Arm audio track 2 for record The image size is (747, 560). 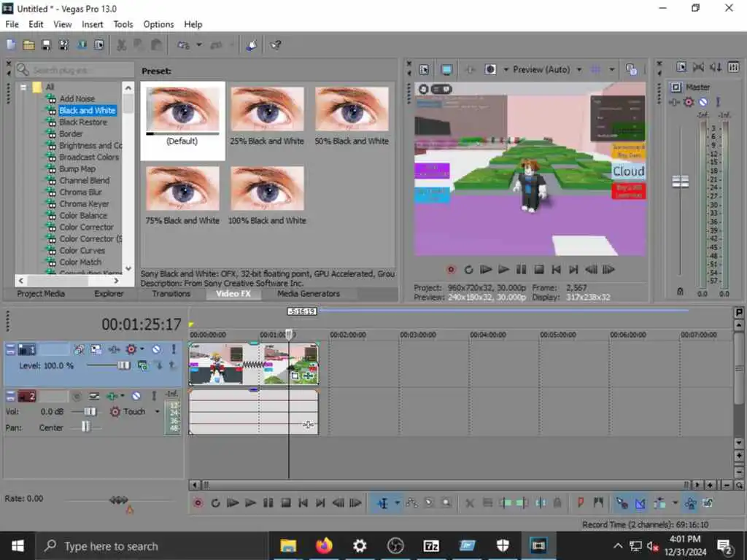[x=77, y=396]
